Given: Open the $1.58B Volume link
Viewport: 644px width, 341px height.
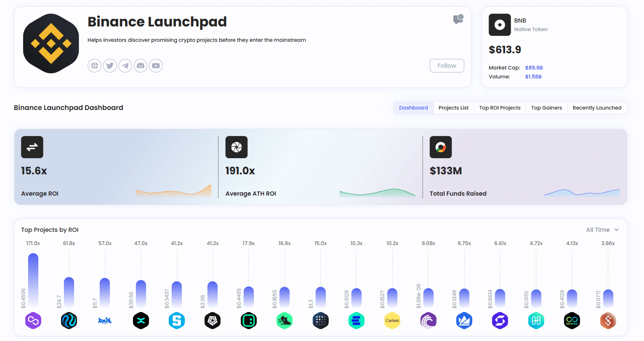Looking at the screenshot, I should pos(533,76).
